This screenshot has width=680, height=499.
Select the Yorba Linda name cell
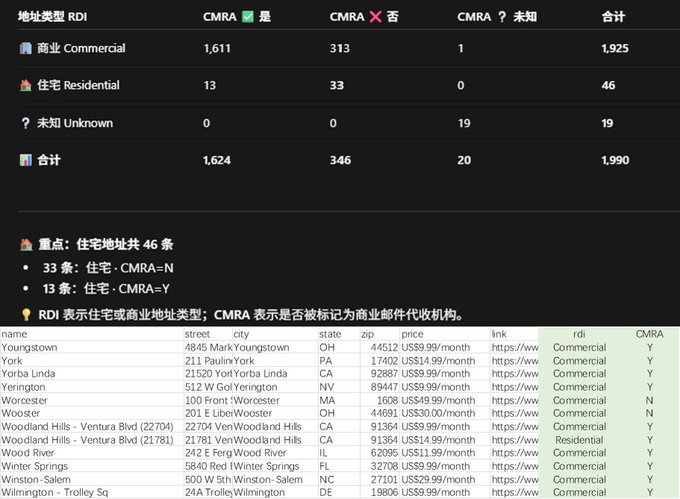tap(92, 374)
